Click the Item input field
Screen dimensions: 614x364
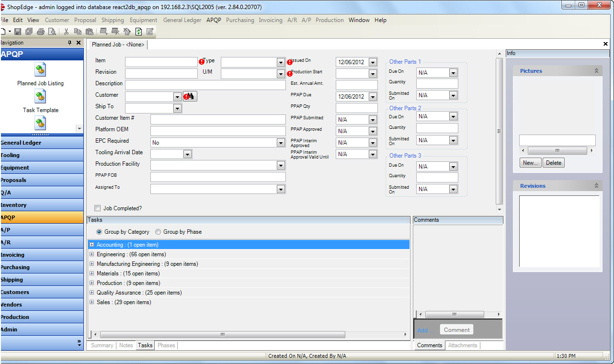[161, 62]
